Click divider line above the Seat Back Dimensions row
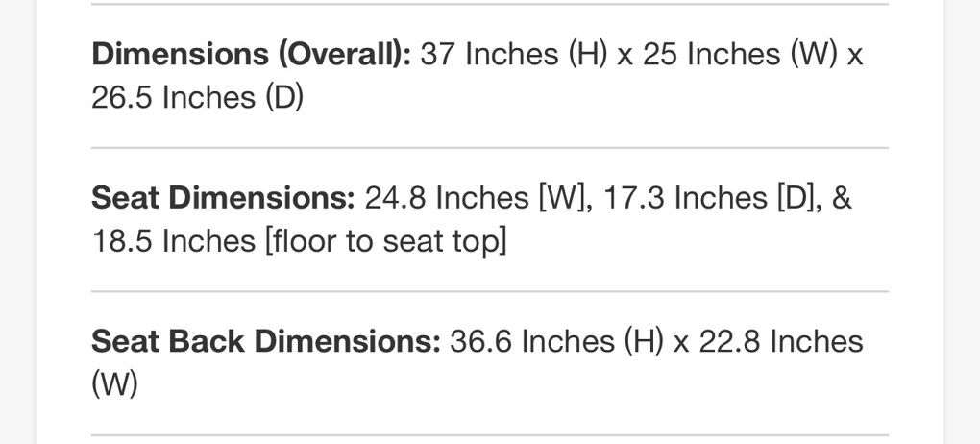 coord(490,291)
